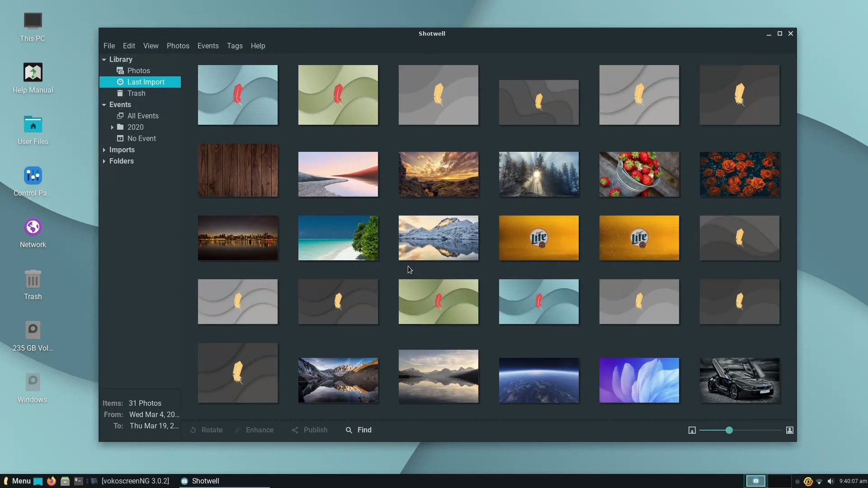Select the strawberries bucket photo thumbnail

pyautogui.click(x=639, y=174)
